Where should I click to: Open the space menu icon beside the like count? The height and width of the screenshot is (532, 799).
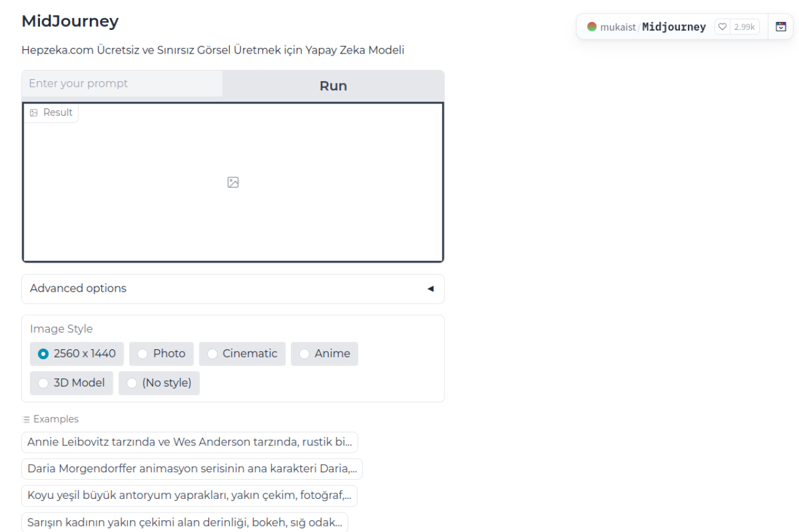(x=780, y=27)
